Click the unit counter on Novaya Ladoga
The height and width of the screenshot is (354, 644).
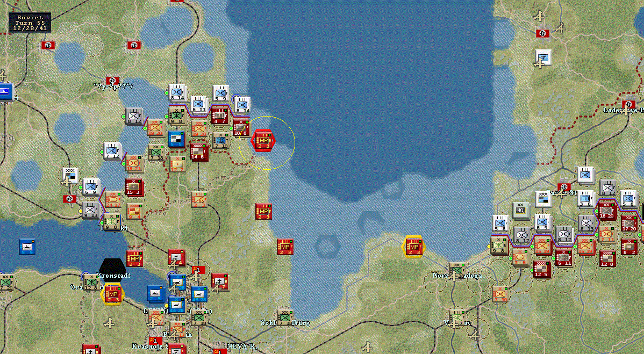tap(456, 270)
